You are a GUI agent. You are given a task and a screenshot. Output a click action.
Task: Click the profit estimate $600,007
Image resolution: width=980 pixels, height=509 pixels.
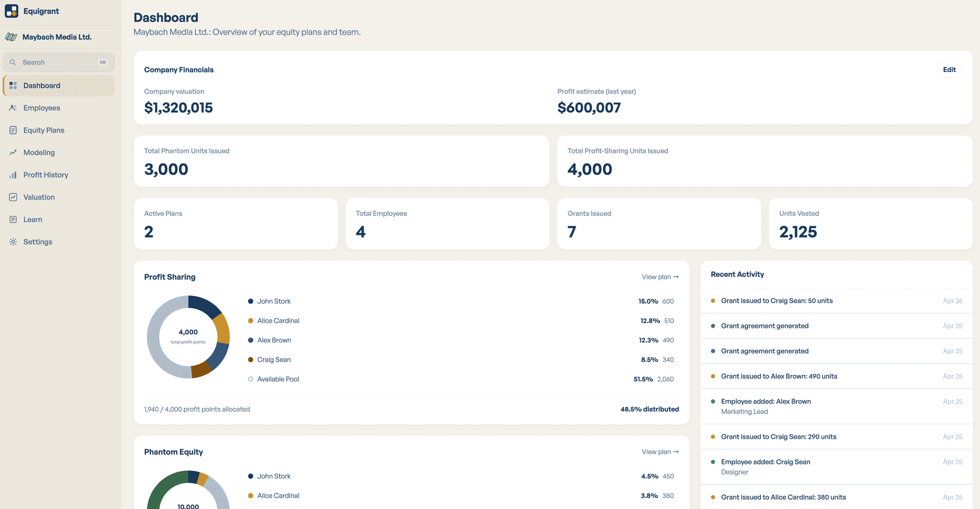click(589, 108)
